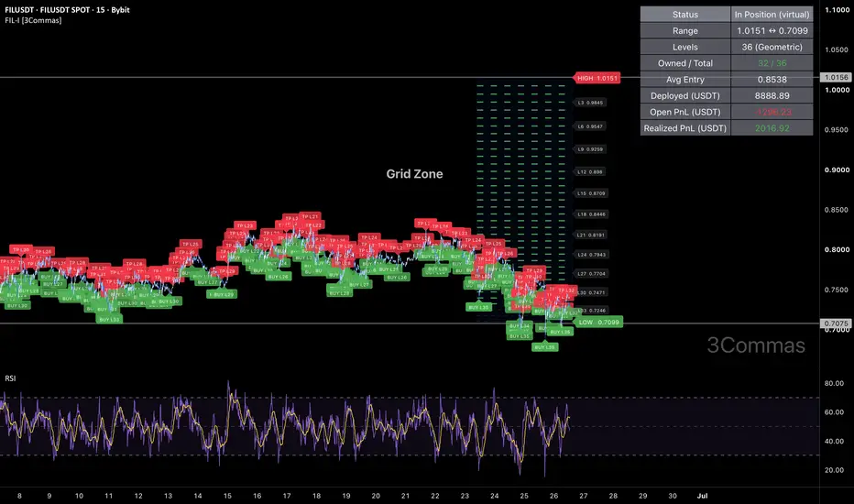Select the HIGH 1.0151 price label
Screen dimensions: 854x504
point(597,78)
